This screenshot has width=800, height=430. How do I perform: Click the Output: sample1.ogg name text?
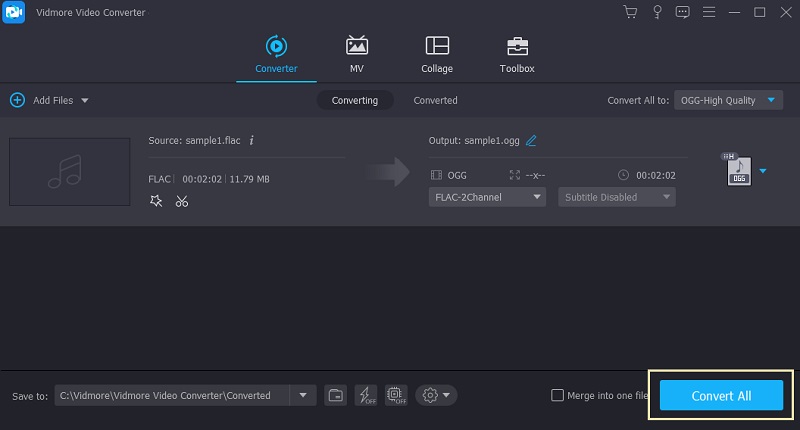tap(474, 140)
